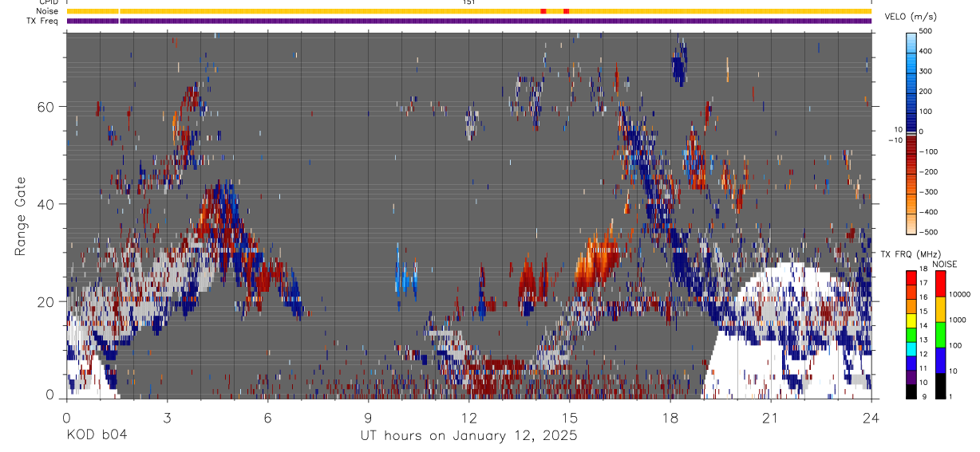Click second red marker in Noise bar near 15 UT
This screenshot has width=980, height=452.
566,11
